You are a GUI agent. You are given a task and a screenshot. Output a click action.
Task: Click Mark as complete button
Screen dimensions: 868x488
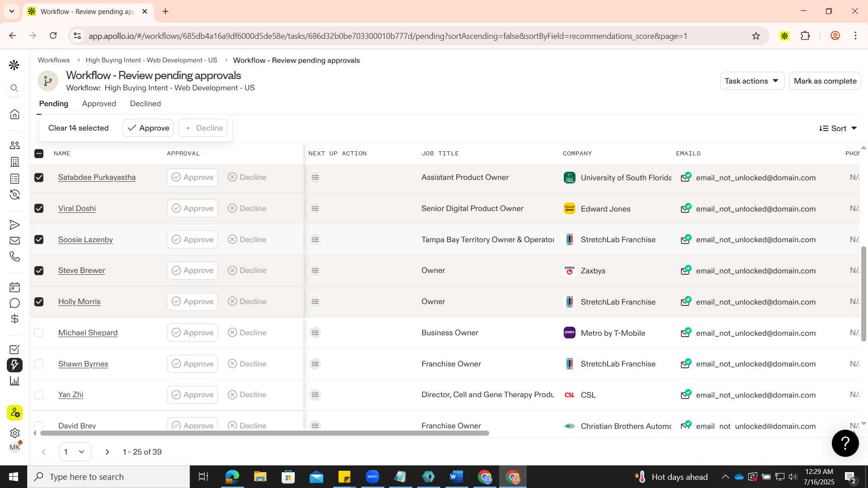825,81
